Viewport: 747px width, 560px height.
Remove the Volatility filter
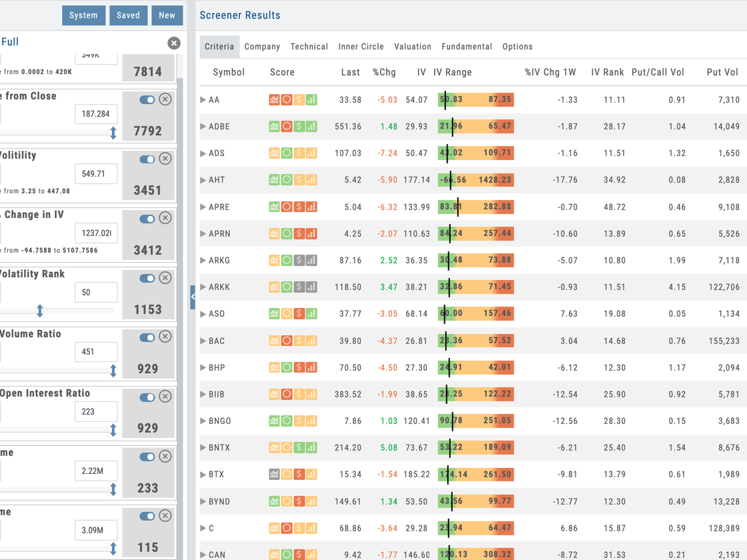click(165, 159)
